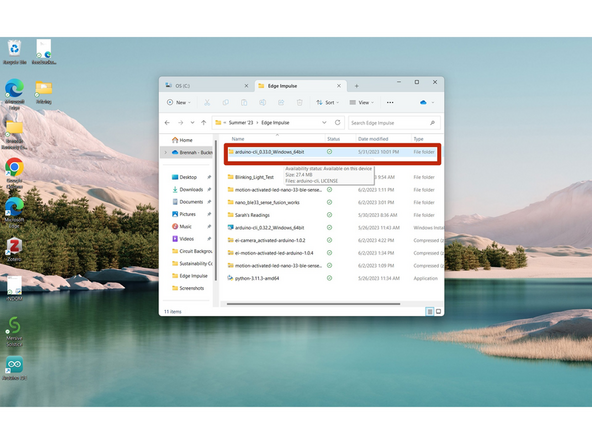Open Home in the navigation pane

tap(182, 140)
